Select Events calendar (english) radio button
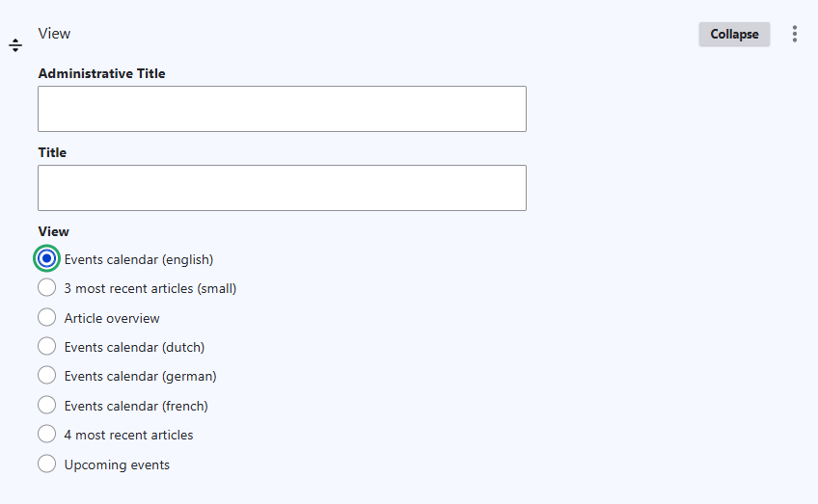The image size is (818, 504). point(46,258)
